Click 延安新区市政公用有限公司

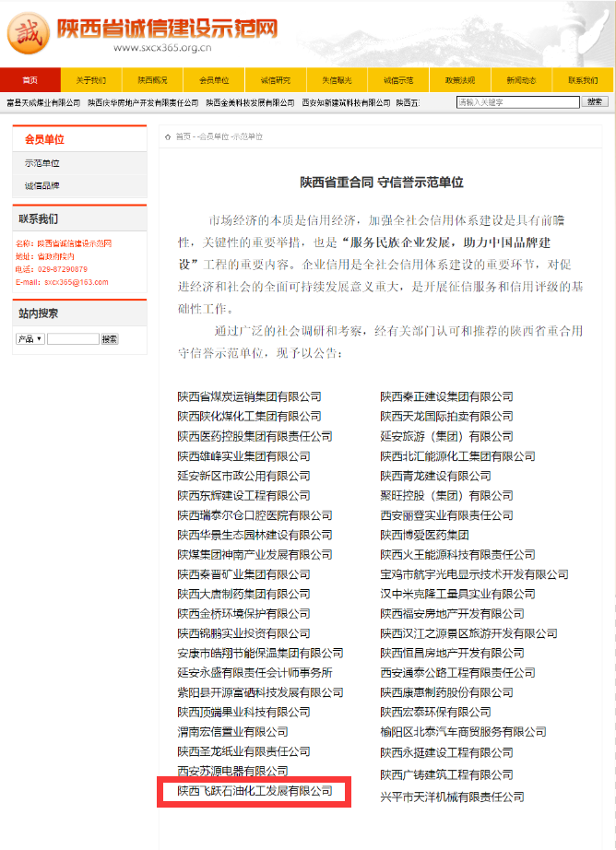tap(244, 476)
